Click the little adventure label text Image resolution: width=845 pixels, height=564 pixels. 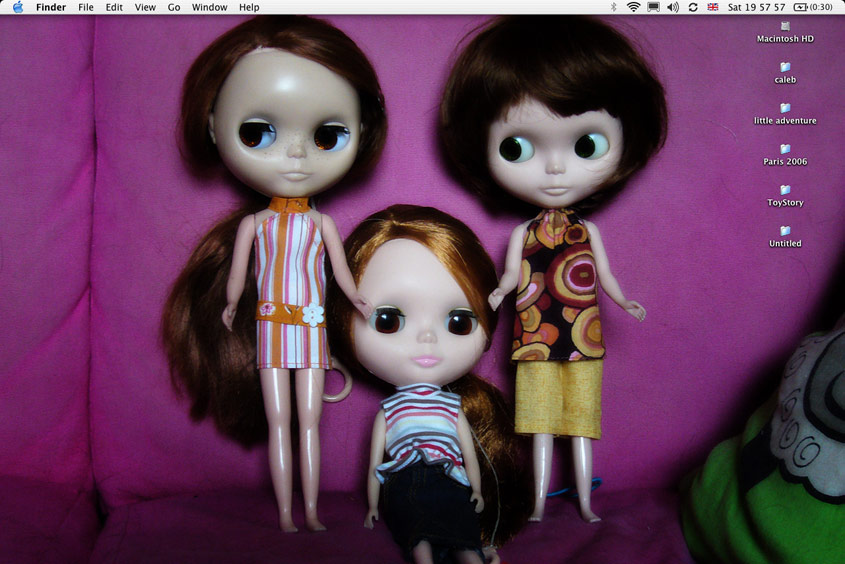(x=785, y=121)
